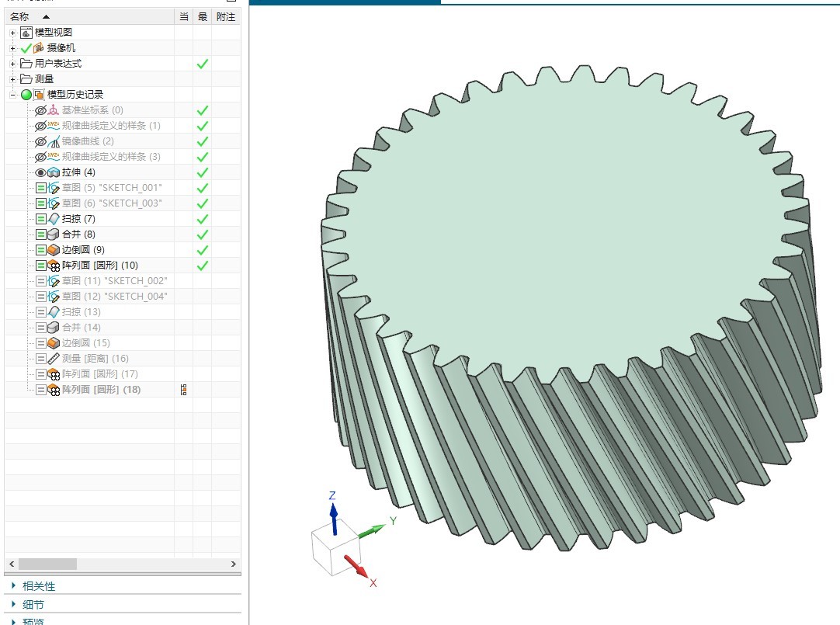Click the 测量 [距离] (16) ruler icon

point(54,359)
